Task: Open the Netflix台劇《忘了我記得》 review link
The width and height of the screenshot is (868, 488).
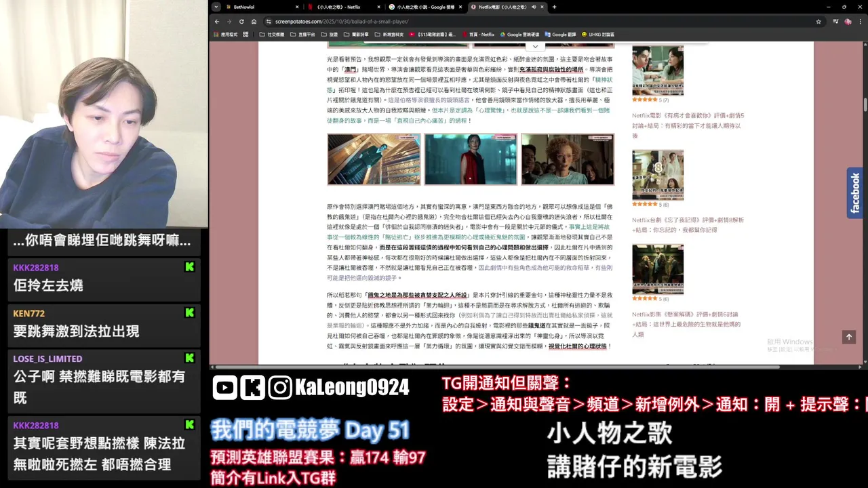Action: tap(688, 225)
